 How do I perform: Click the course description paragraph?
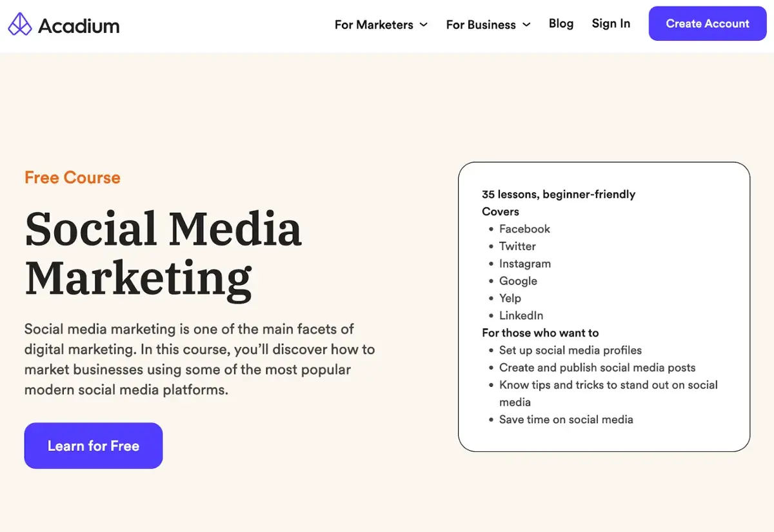(x=199, y=359)
